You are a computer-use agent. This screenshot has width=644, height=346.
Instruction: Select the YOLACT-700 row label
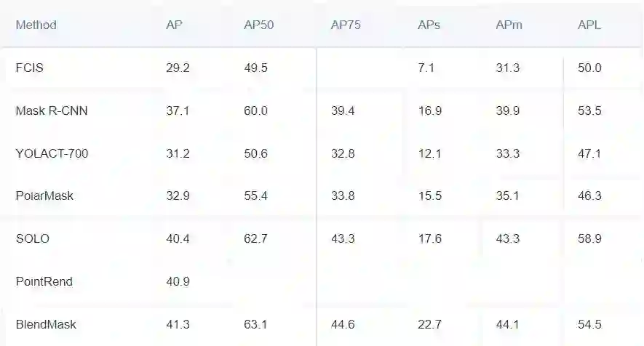coord(52,153)
